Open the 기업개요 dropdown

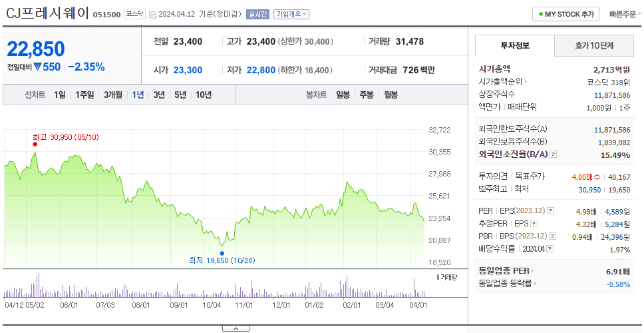click(x=291, y=15)
